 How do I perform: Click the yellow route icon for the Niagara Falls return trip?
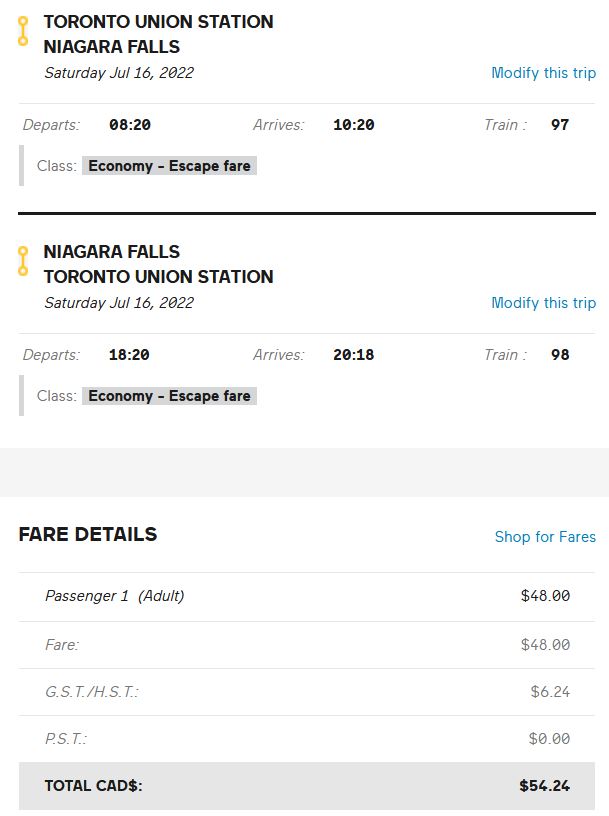click(23, 261)
